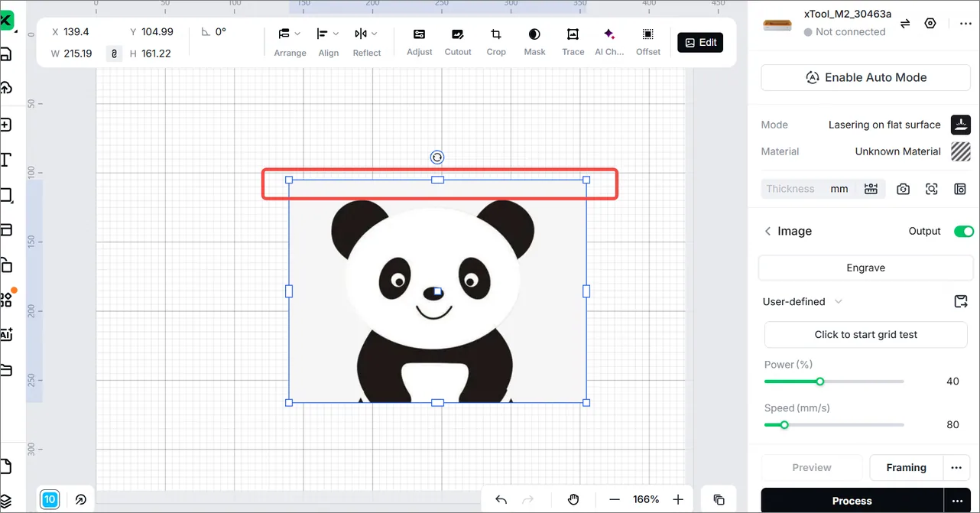The height and width of the screenshot is (513, 980).
Task: Click Enable Auto Mode
Action: click(x=866, y=77)
